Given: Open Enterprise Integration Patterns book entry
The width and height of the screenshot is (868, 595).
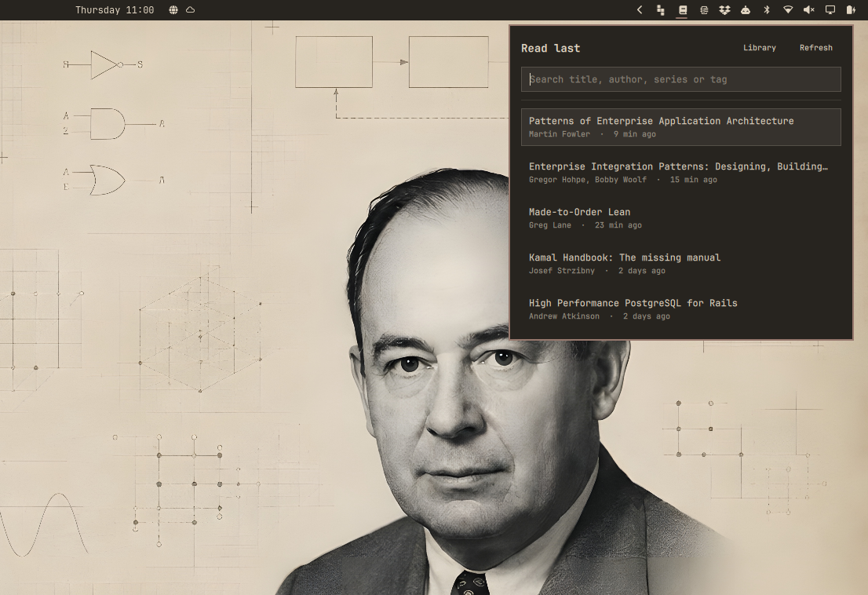Looking at the screenshot, I should pyautogui.click(x=681, y=173).
